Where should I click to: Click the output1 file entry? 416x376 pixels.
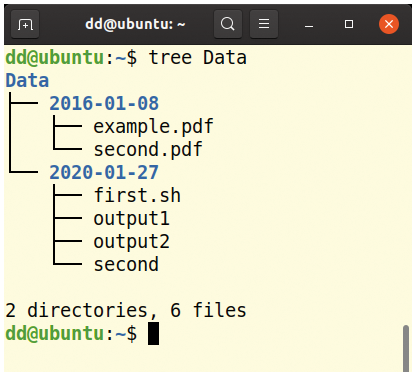[x=131, y=219]
